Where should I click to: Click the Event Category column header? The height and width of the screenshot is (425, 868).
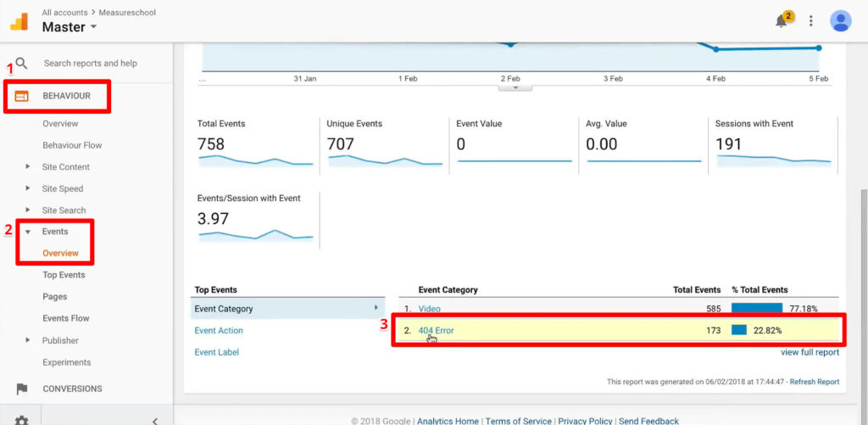point(448,290)
